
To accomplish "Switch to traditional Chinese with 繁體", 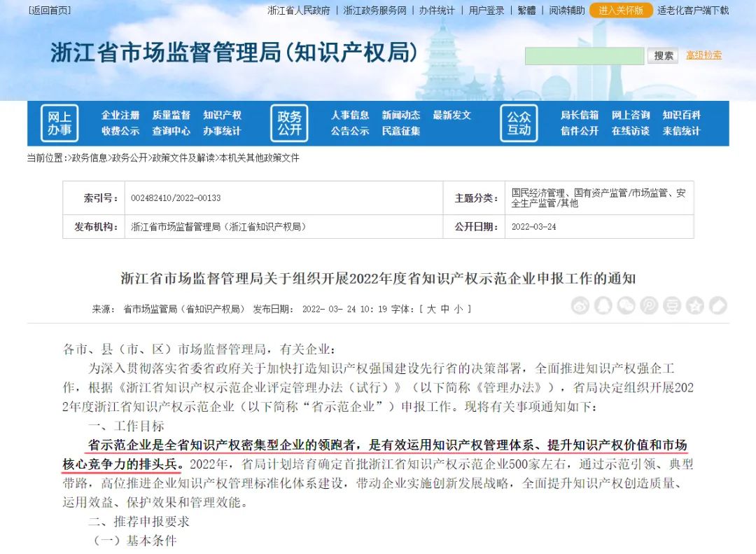I will click(526, 11).
